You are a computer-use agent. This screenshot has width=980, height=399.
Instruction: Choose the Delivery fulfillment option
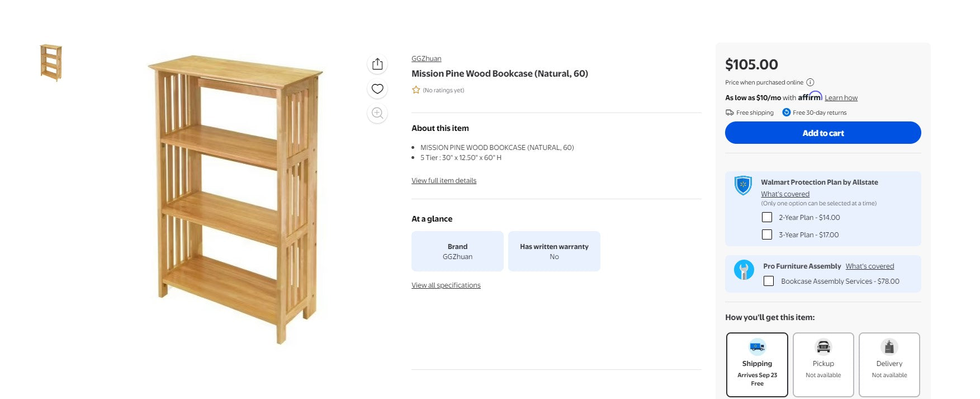[x=889, y=364]
